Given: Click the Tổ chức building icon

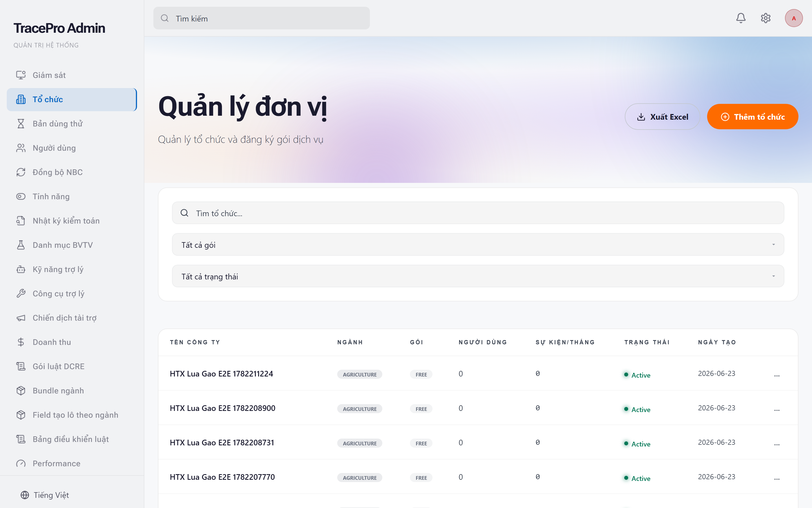Looking at the screenshot, I should click(x=21, y=99).
